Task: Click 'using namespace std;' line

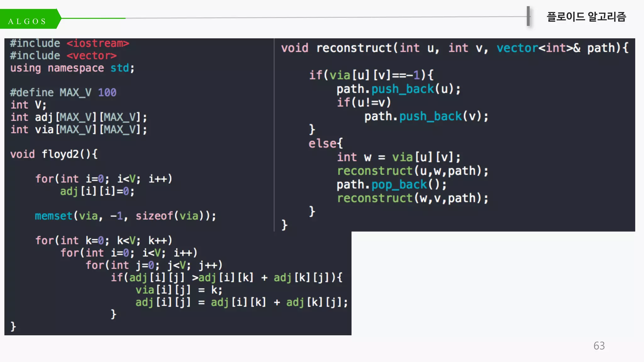Action: point(72,68)
